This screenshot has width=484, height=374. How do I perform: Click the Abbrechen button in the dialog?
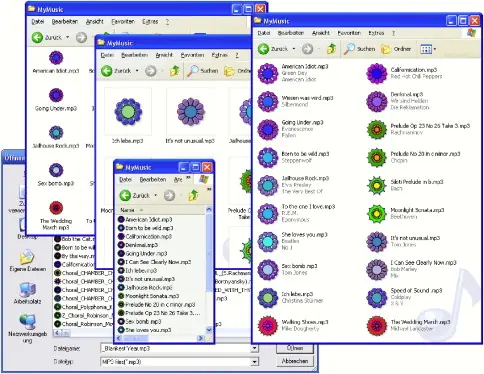pyautogui.click(x=295, y=361)
